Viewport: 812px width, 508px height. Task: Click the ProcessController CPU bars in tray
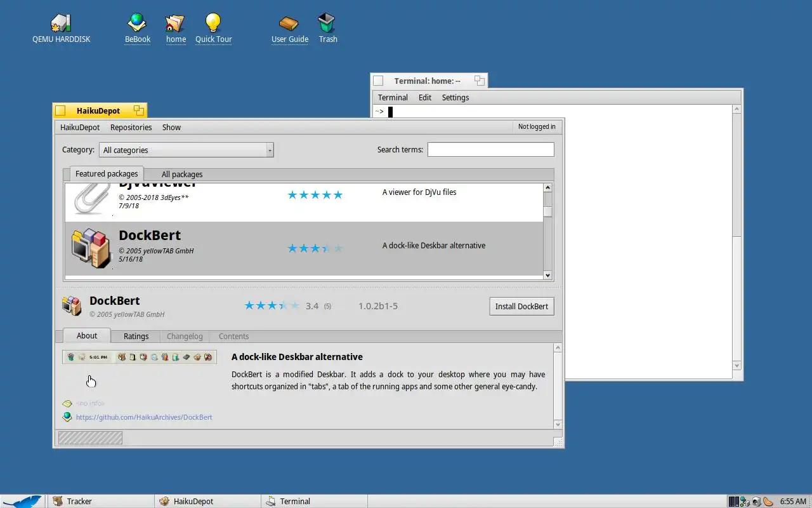click(x=734, y=502)
